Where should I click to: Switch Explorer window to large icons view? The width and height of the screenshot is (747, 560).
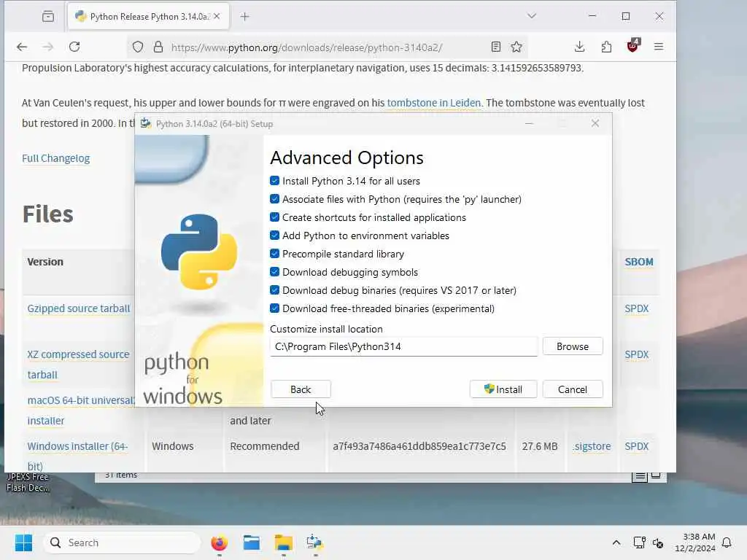pyautogui.click(x=656, y=475)
